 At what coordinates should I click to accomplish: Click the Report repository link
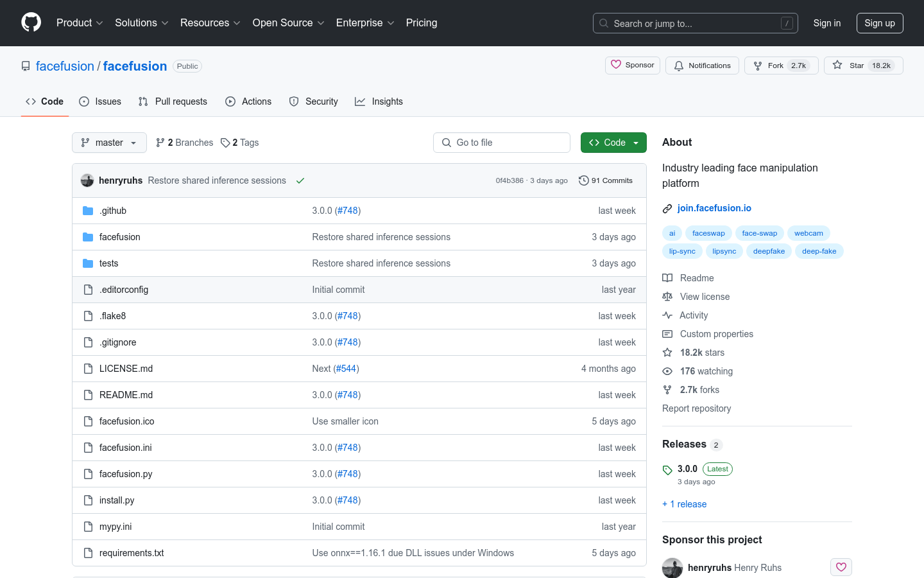(696, 408)
